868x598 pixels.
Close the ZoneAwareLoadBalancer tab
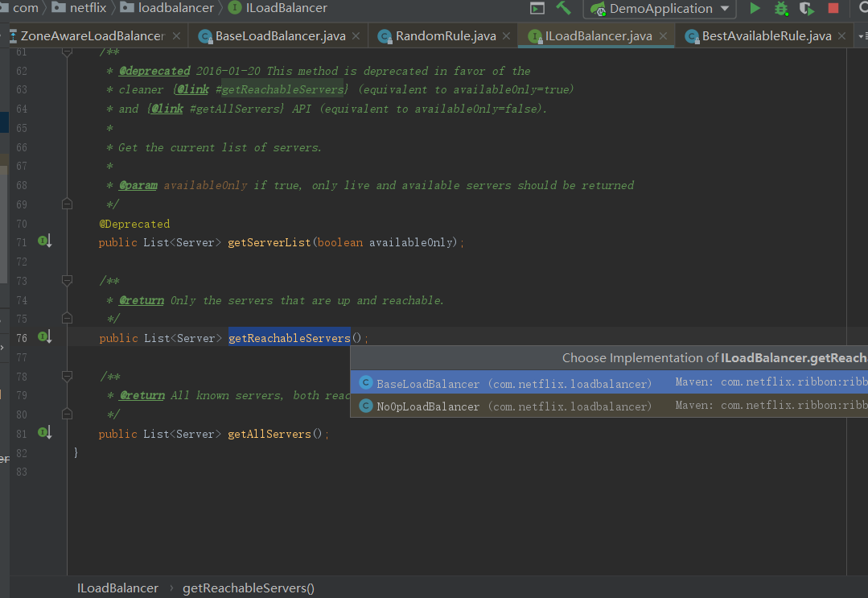coord(176,36)
